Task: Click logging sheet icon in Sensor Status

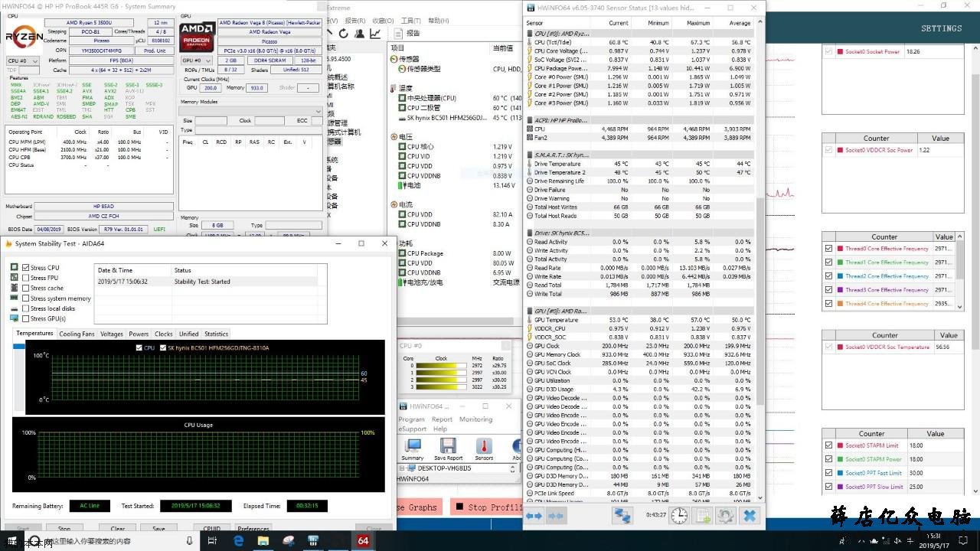Action: click(x=702, y=516)
